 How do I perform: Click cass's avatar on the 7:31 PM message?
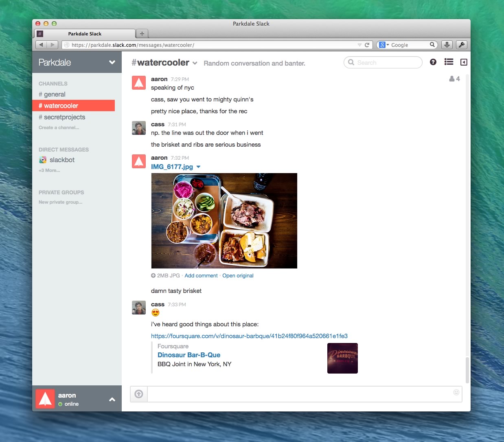[139, 128]
